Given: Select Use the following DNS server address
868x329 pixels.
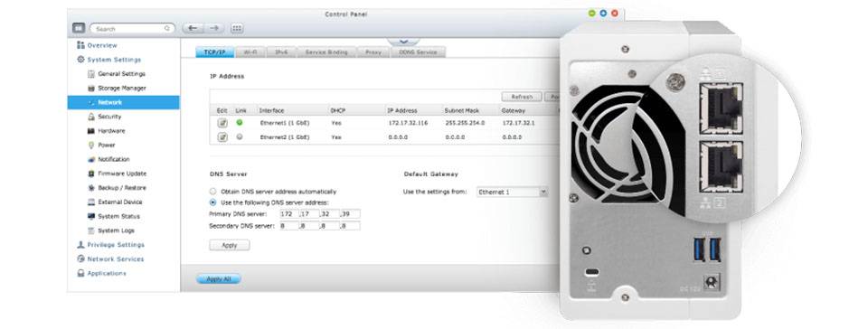Looking at the screenshot, I should point(213,202).
